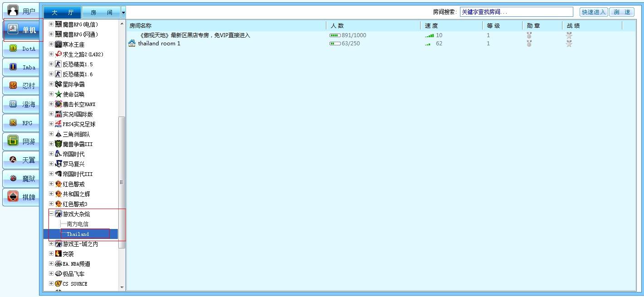Screen dimensions: 644x297
Task: Click the 891/1000 capacity bar
Action: pyautogui.click(x=343, y=35)
